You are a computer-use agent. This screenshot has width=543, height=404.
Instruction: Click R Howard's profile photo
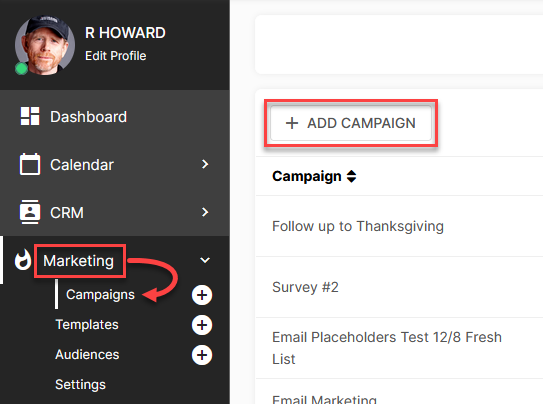tap(45, 45)
